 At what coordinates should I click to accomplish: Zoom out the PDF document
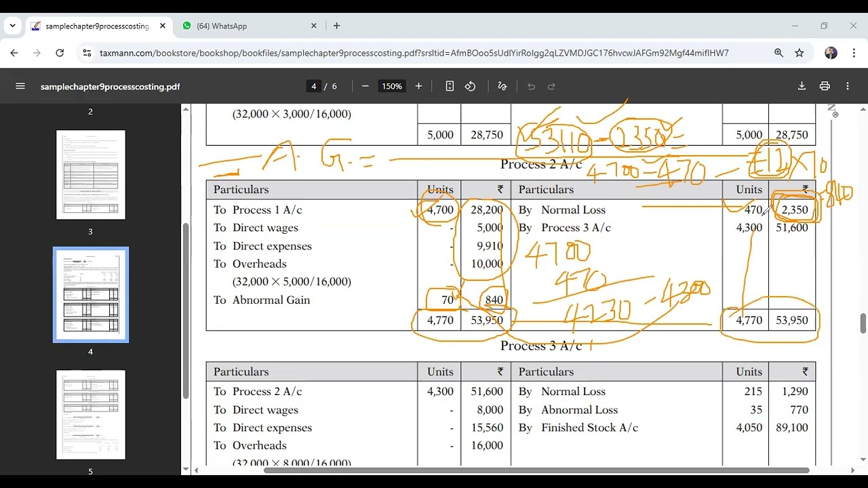click(366, 86)
